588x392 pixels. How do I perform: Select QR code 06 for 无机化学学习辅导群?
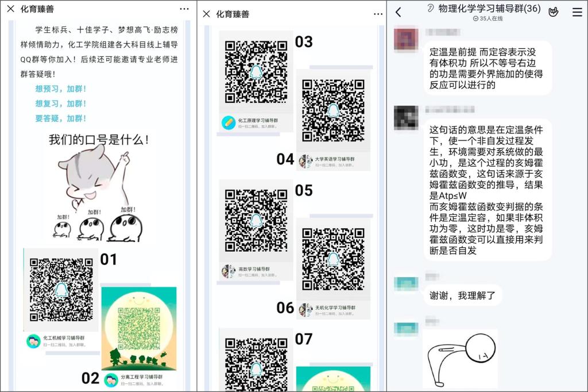[x=334, y=259]
